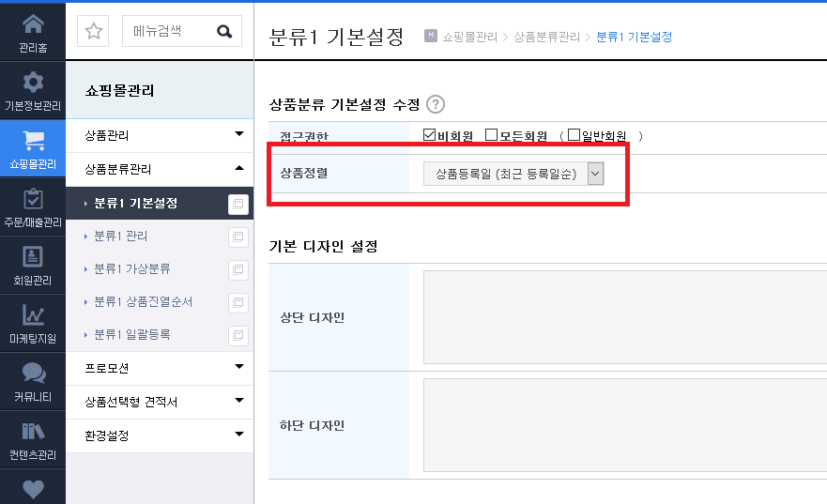Click the help question mark icon
Screen dimensions: 827x504
pos(436,104)
